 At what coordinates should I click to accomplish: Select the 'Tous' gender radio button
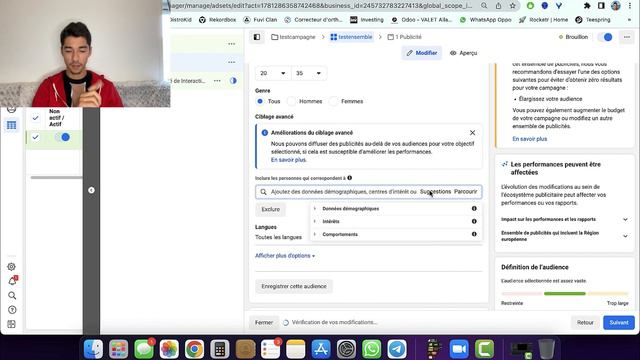260,101
